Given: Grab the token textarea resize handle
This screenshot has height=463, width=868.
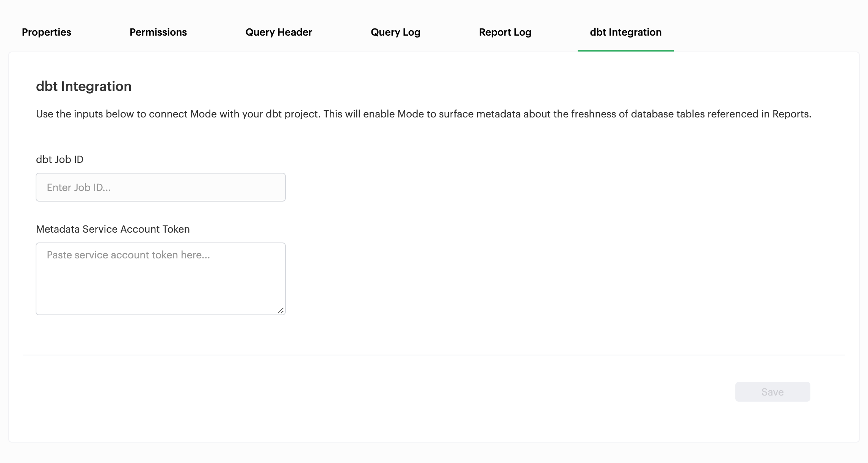Looking at the screenshot, I should pyautogui.click(x=280, y=311).
